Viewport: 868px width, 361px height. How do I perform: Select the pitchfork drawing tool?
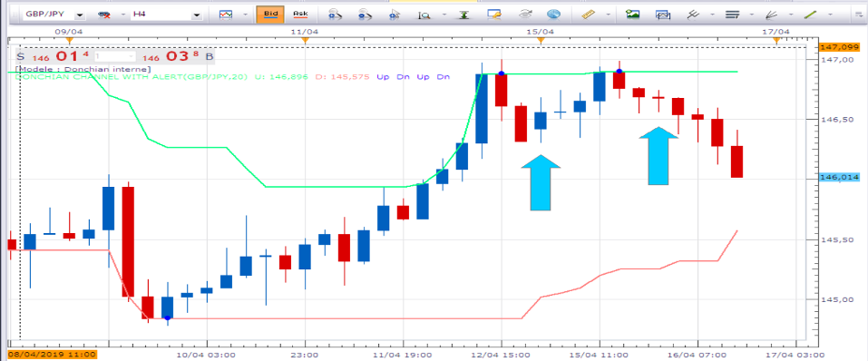(693, 15)
